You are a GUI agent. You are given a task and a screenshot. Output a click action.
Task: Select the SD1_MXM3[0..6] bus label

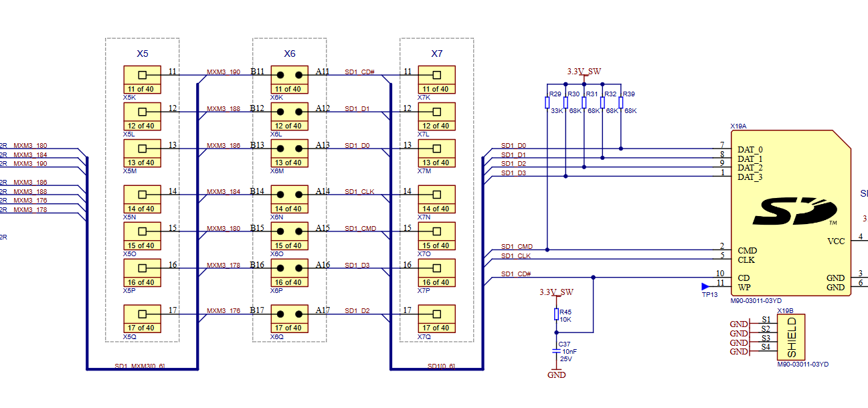139,366
